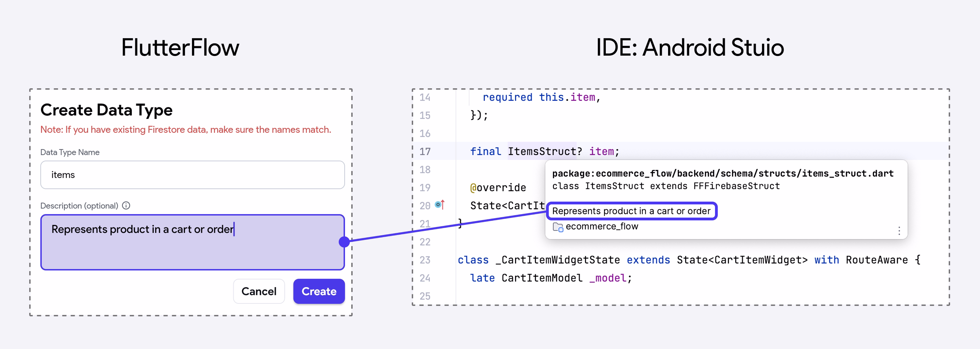Click line number 14 in the gutter
Viewport: 980px width, 349px height.
(425, 97)
